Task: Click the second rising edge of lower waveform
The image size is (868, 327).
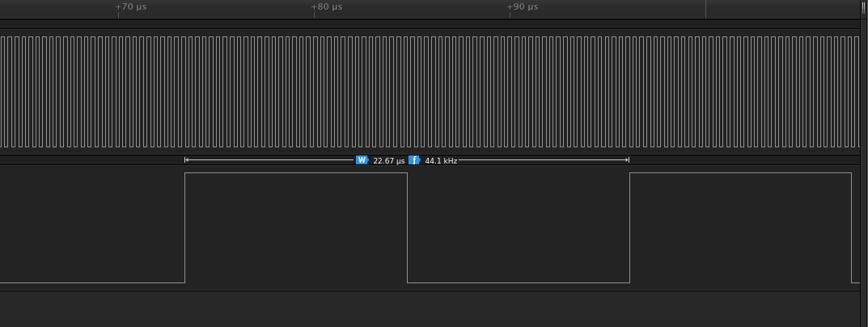Action: (x=630, y=227)
